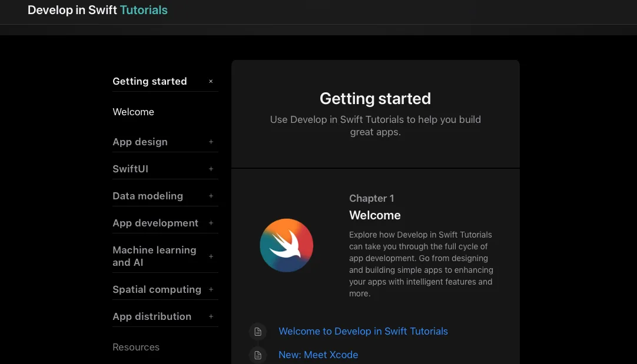Select Getting started sidebar heading

click(150, 81)
